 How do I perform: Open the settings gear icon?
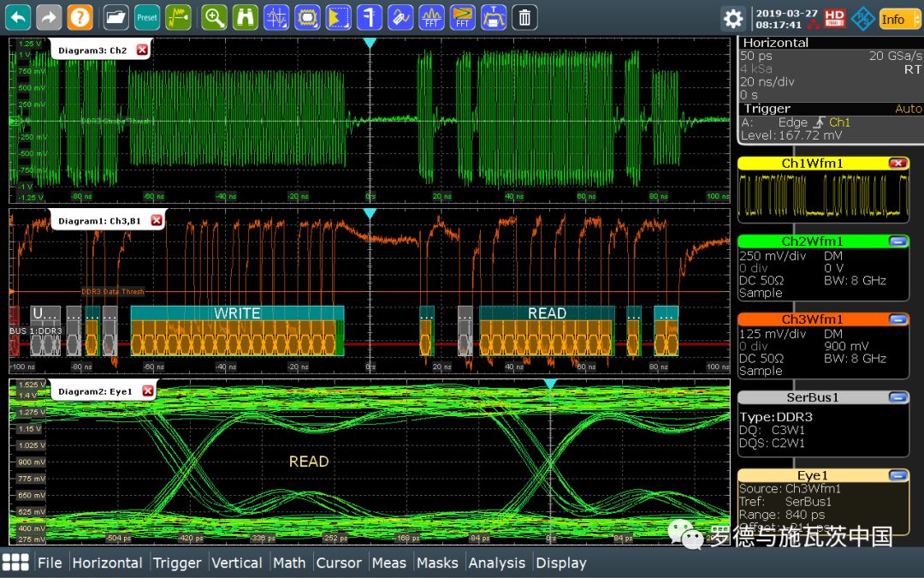pyautogui.click(x=732, y=18)
